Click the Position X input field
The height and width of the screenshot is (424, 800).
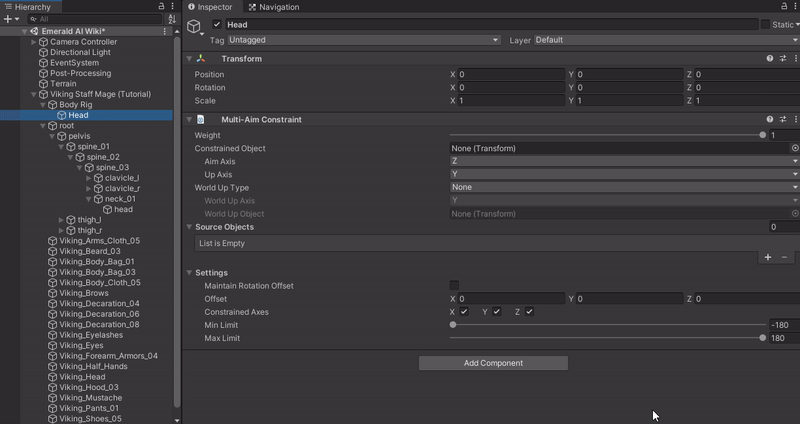[511, 75]
